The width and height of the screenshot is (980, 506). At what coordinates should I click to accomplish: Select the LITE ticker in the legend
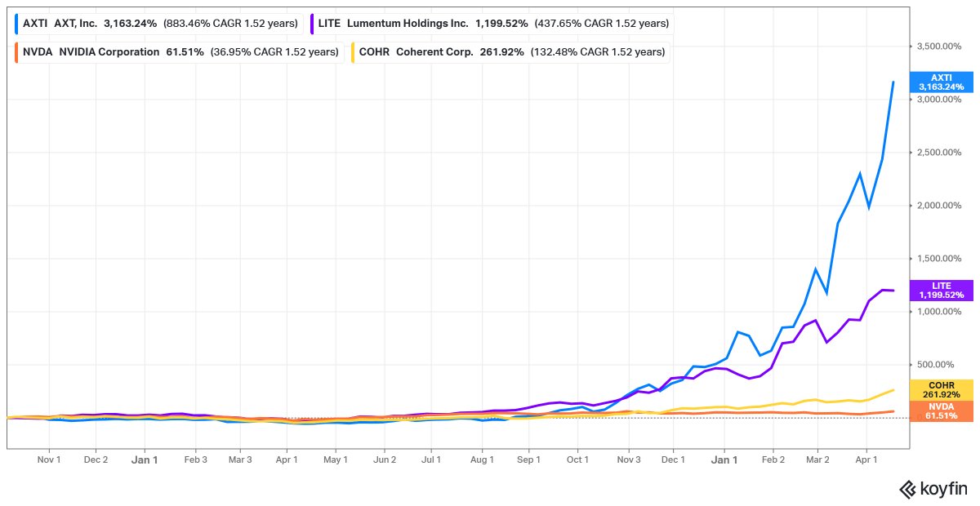pyautogui.click(x=329, y=24)
